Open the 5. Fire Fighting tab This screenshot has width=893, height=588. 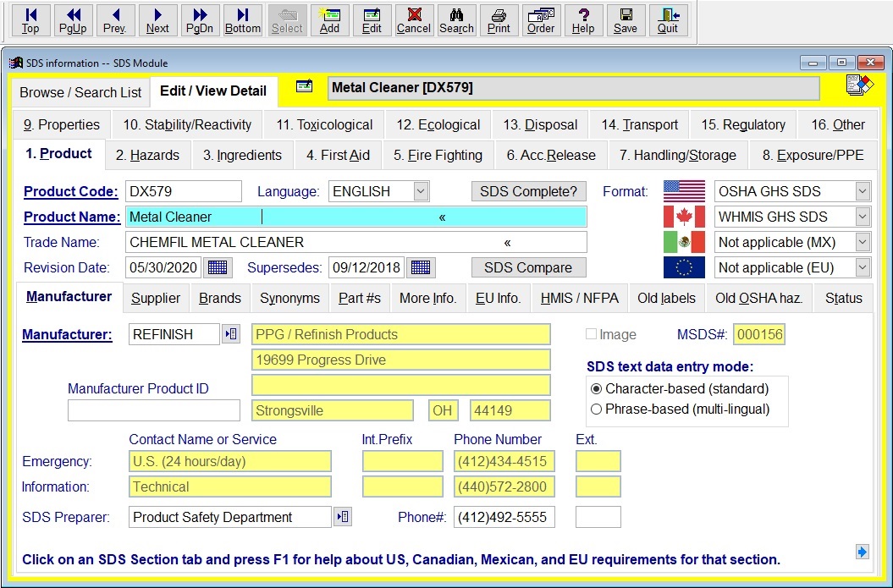tap(438, 155)
